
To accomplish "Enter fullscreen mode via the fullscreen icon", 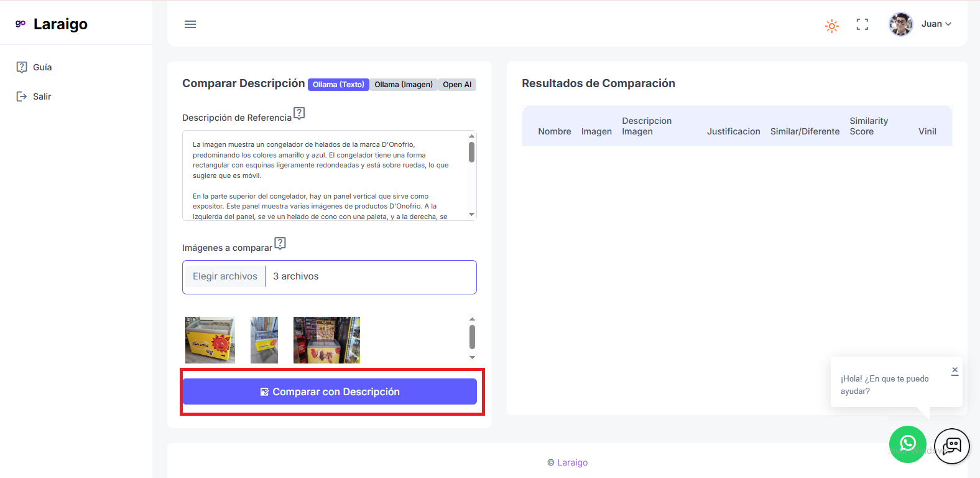I will [x=862, y=24].
